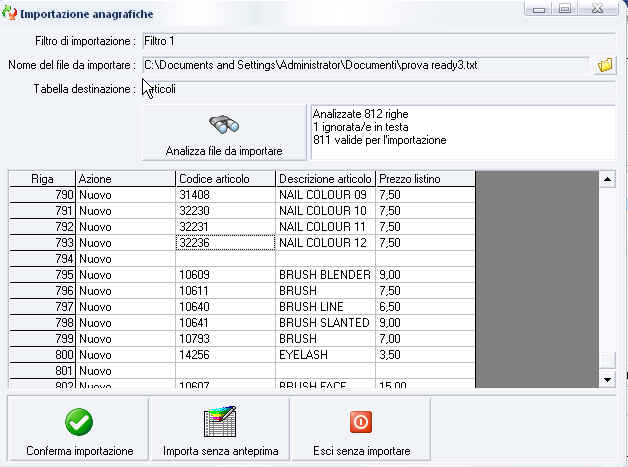Click the NAIL COLOUR 09 description cell
The image size is (628, 467).
325,195
